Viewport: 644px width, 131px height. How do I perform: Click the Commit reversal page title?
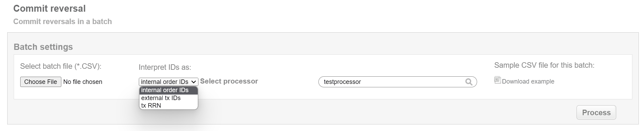click(49, 8)
